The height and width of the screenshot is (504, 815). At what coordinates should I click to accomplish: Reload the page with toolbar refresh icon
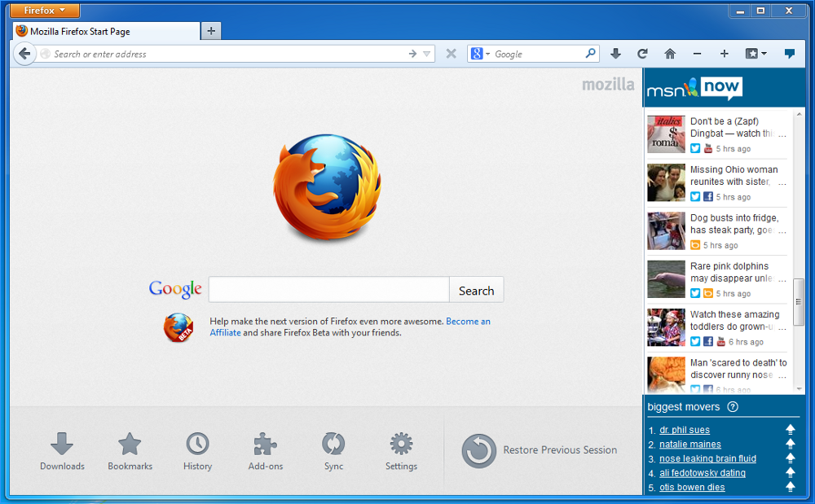tap(642, 54)
